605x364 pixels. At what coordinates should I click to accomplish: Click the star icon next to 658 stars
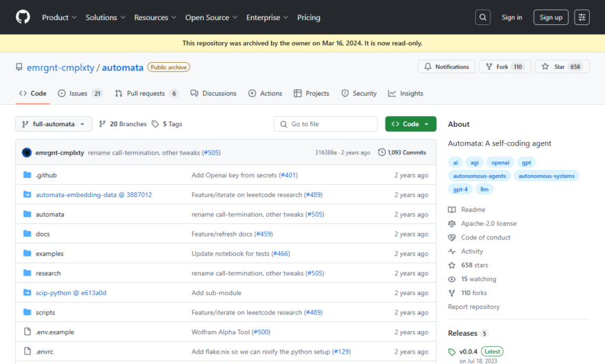point(452,265)
